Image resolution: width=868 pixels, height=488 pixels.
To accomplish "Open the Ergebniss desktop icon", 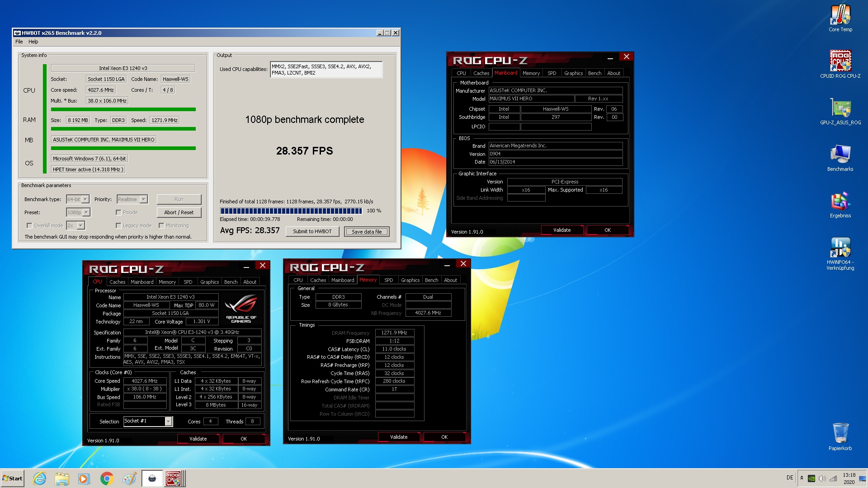I will coord(840,204).
